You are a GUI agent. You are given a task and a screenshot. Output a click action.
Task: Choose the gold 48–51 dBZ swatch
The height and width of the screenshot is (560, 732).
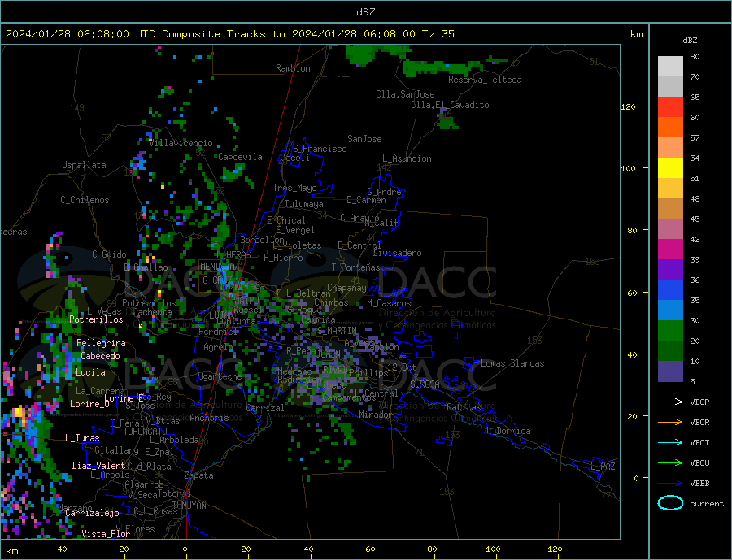click(670, 189)
